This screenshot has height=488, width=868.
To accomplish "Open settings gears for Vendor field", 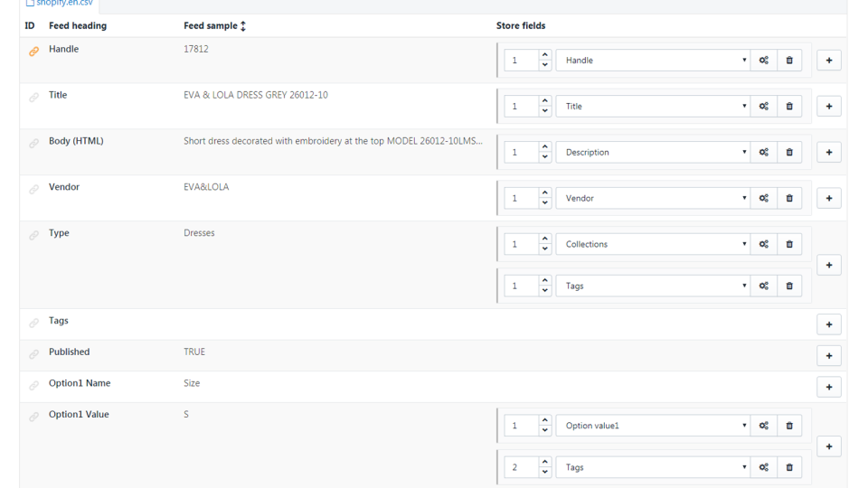I will pyautogui.click(x=764, y=198).
